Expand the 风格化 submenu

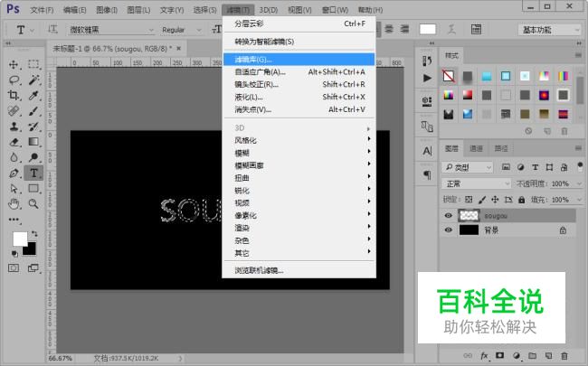[299, 140]
